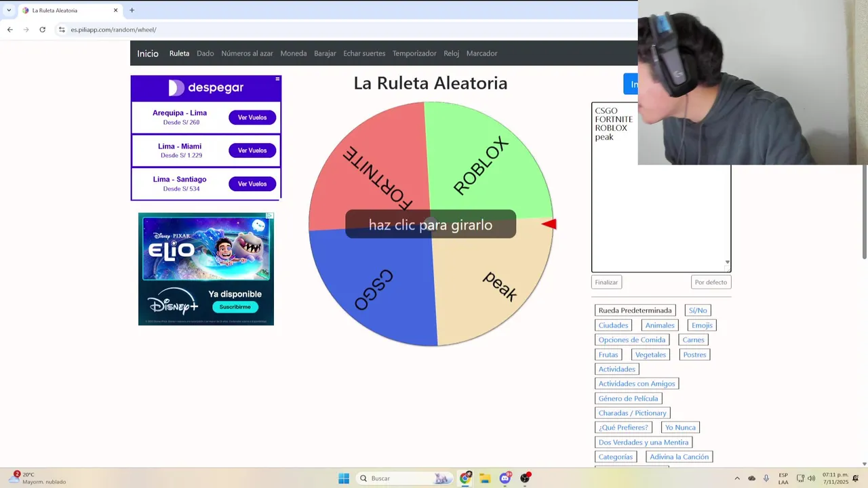Click the taskbar Buscar search box
Image resolution: width=868 pixels, height=488 pixels.
click(x=404, y=479)
